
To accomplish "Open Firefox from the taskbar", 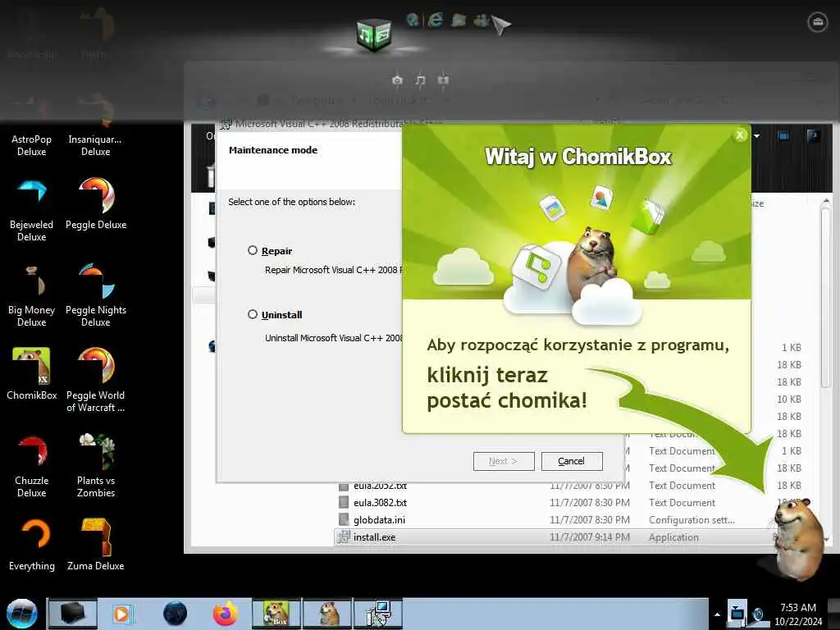I will [x=226, y=614].
